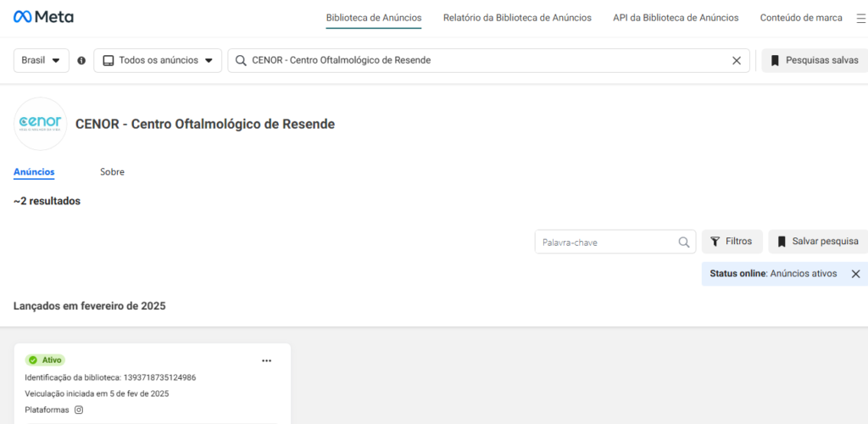Viewport: 868px width, 424px height.
Task: Open the hamburger menu icon
Action: 858,18
